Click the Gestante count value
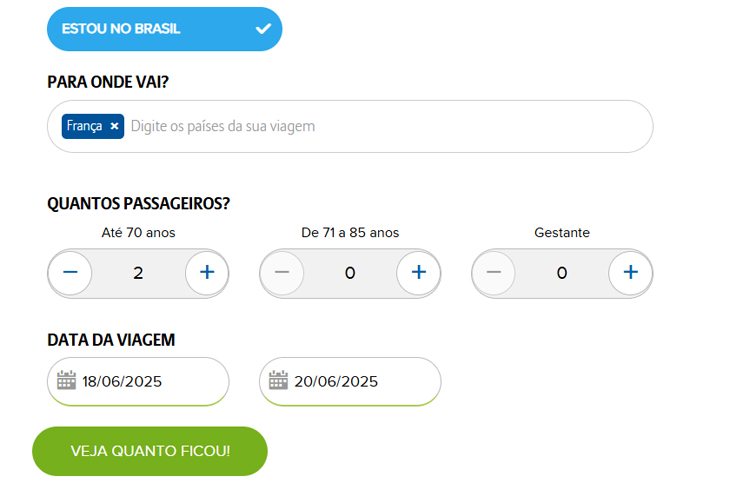This screenshot has width=730, height=496. tap(562, 273)
